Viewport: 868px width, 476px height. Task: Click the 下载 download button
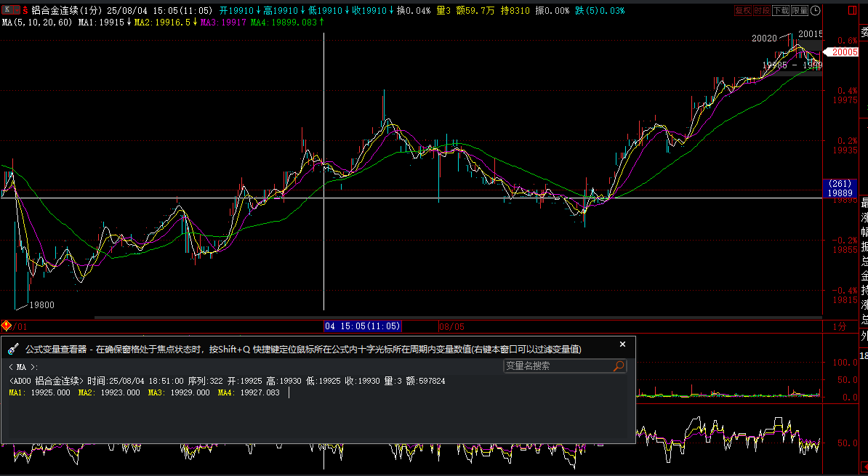780,11
